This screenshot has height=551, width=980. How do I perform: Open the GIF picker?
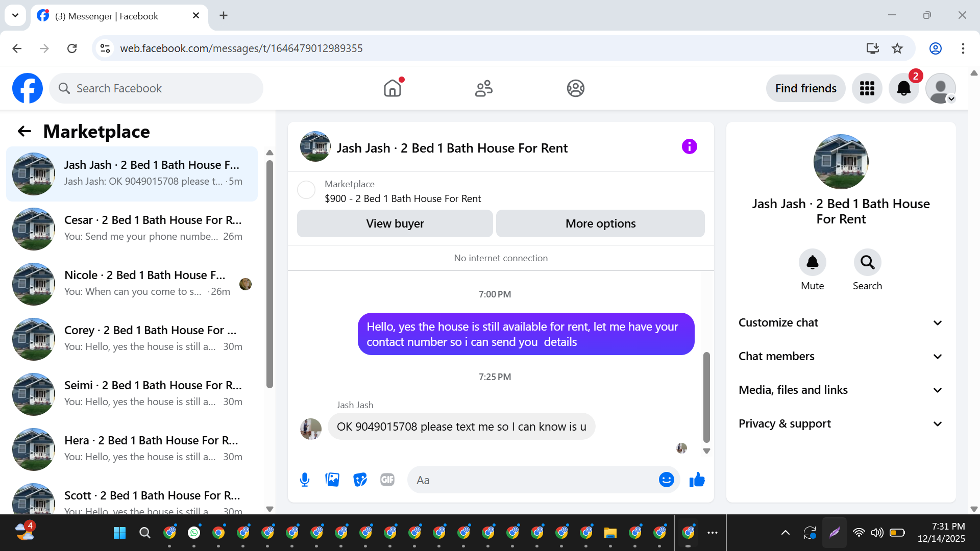pyautogui.click(x=387, y=480)
